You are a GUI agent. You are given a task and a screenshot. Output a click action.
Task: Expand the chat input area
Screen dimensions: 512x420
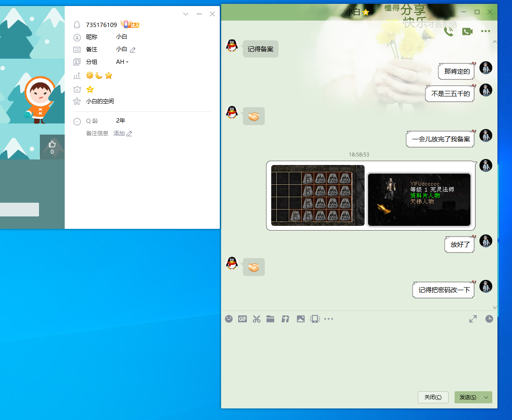point(473,319)
